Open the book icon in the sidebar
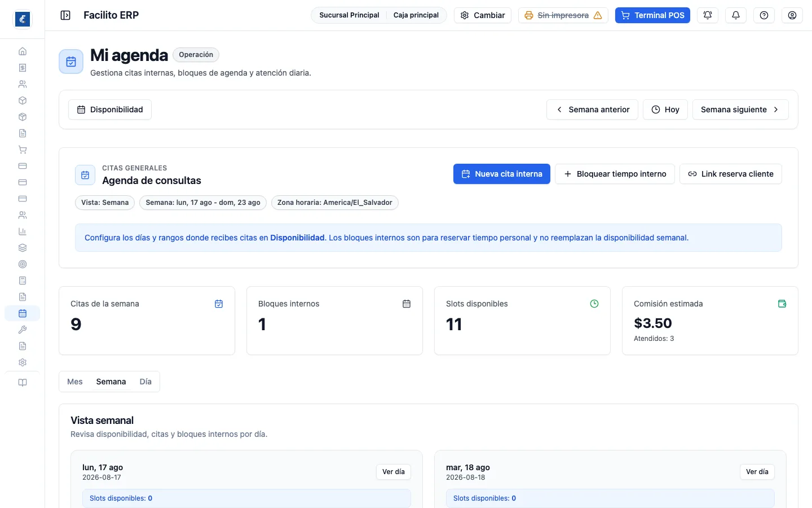This screenshot has height=508, width=812. 23,383
